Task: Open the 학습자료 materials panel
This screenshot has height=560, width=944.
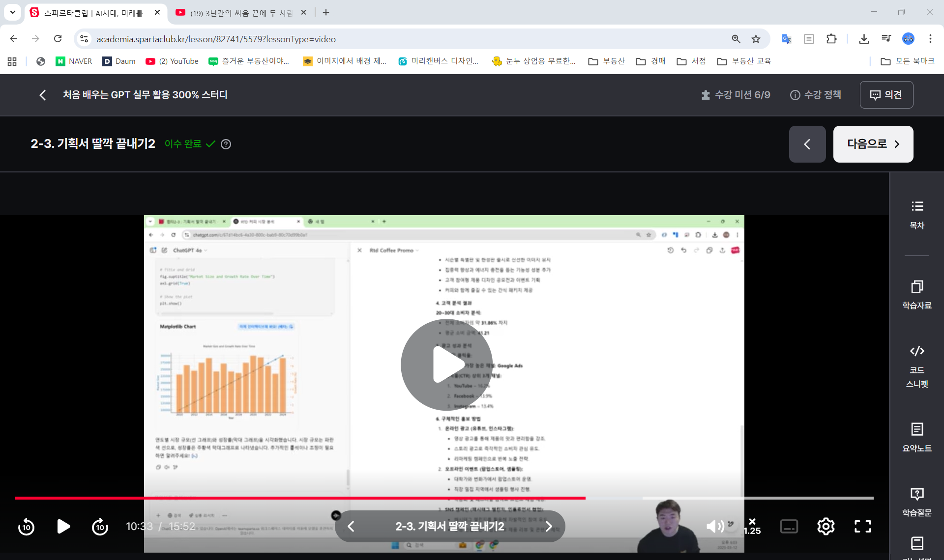Action: tap(917, 295)
